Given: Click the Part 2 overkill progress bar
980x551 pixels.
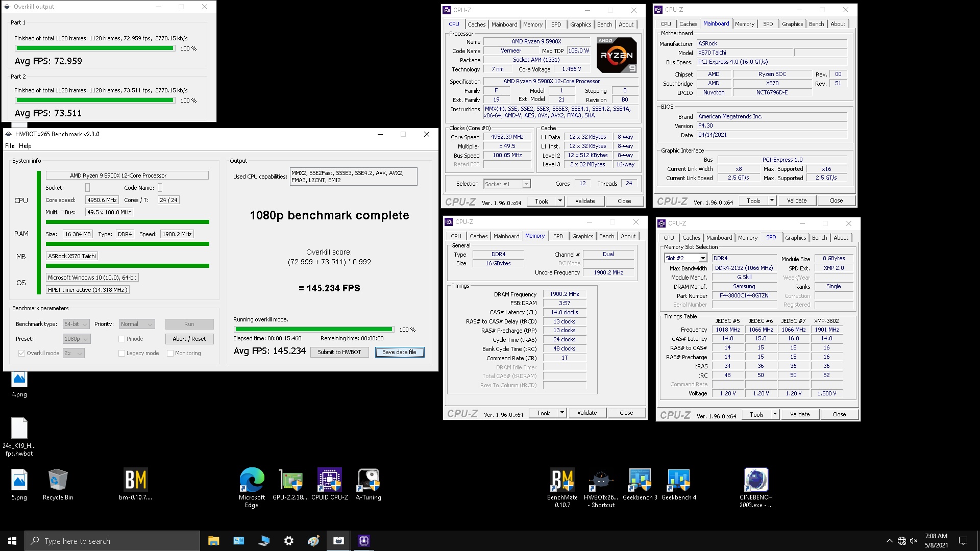Looking at the screenshot, I should click(95, 101).
